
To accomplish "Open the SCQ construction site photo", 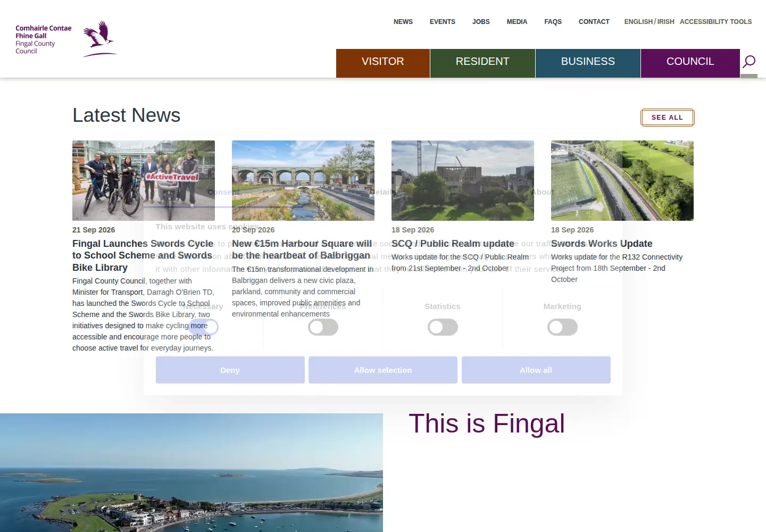I will [463, 180].
